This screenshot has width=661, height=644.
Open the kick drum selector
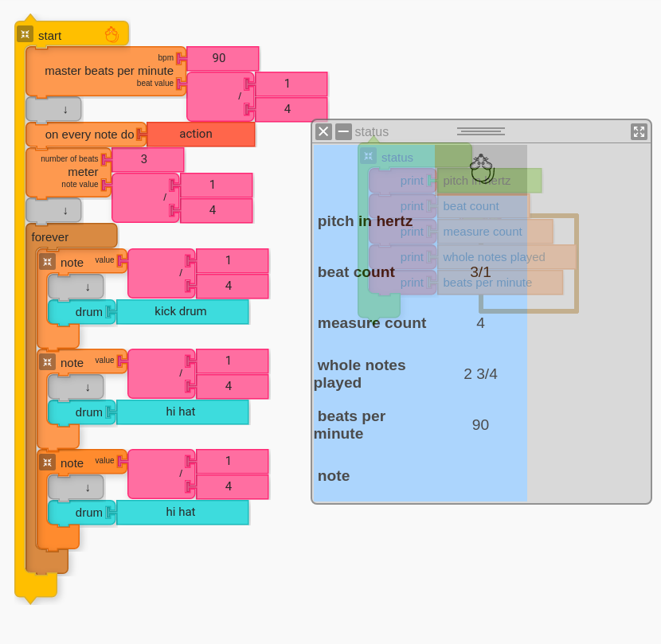click(x=182, y=311)
